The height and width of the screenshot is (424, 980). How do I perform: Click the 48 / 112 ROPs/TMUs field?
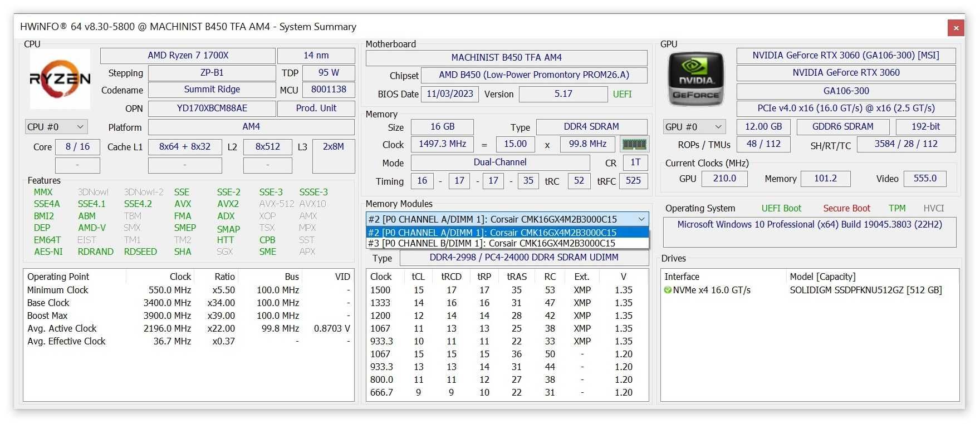pos(763,144)
